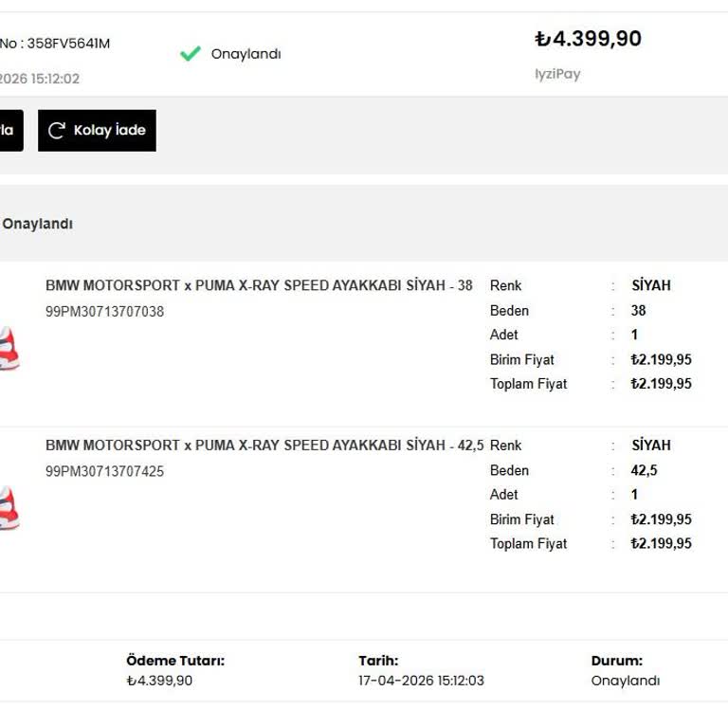Viewport: 728px width, 728px height.
Task: Click Toplam Fiyat label of size 42,5 item
Action: point(528,544)
